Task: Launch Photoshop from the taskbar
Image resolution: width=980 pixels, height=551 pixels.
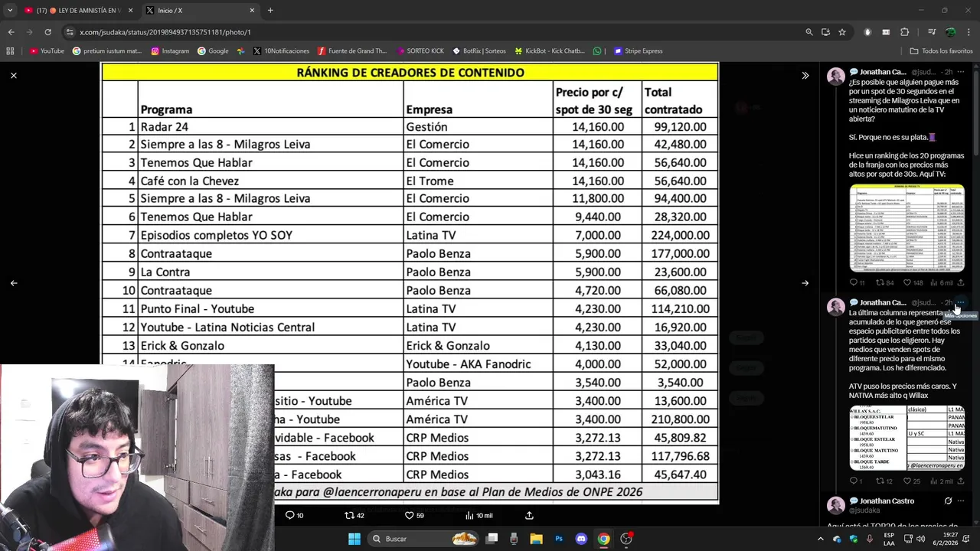Action: 559,539
